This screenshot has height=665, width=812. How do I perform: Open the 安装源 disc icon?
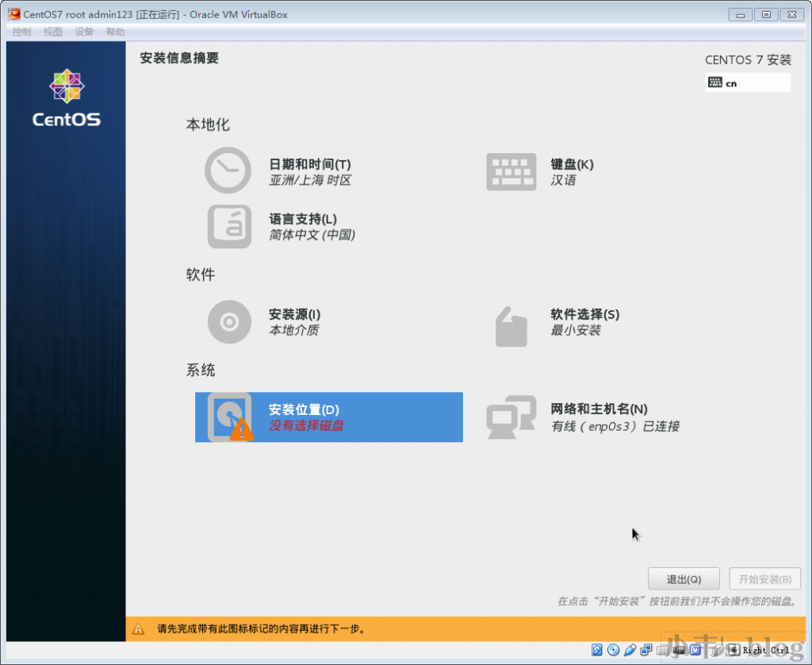tap(229, 322)
